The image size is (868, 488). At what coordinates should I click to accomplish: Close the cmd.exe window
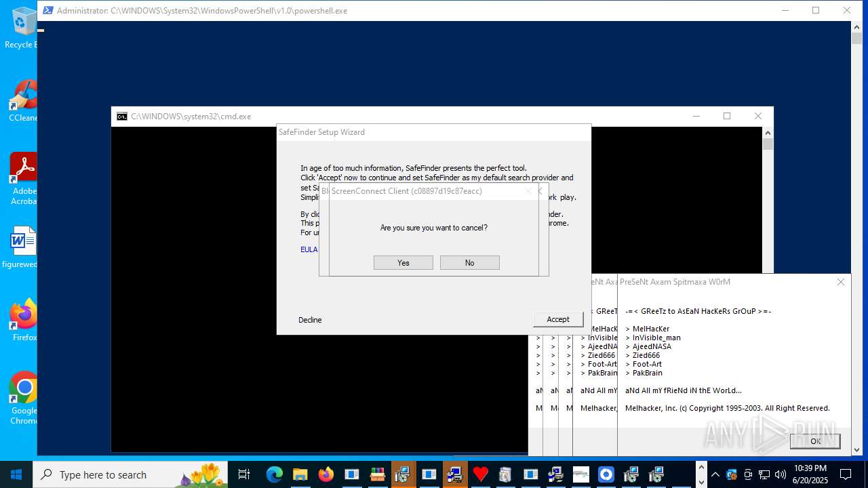[x=758, y=116]
